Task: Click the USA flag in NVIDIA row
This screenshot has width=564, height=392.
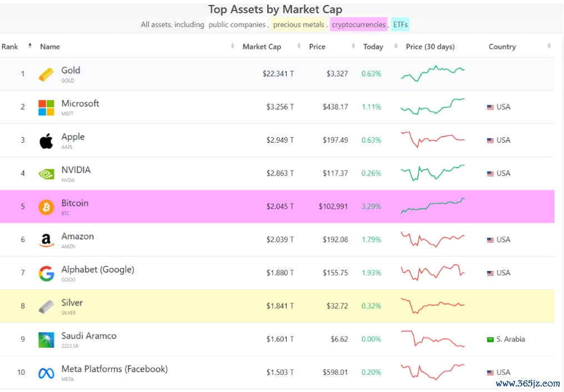Action: (490, 174)
